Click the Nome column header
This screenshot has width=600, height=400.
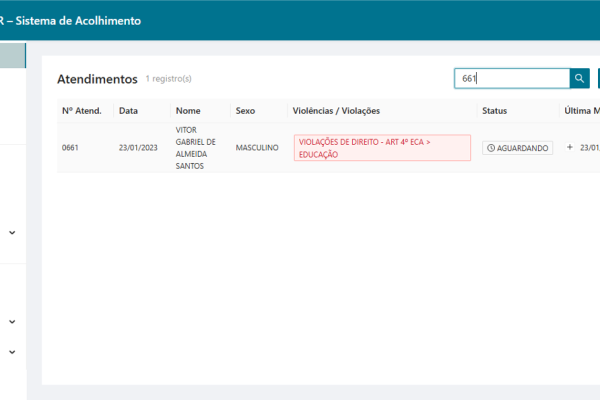pyautogui.click(x=188, y=110)
